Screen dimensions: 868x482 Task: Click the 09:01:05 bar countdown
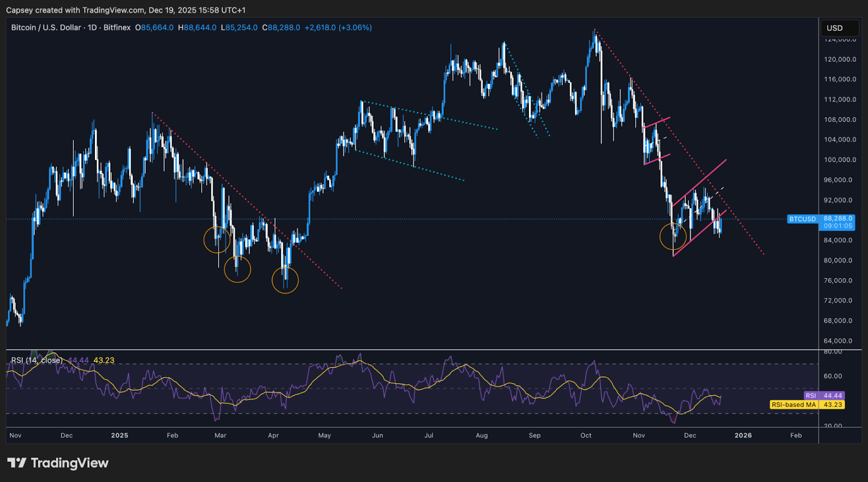point(838,226)
